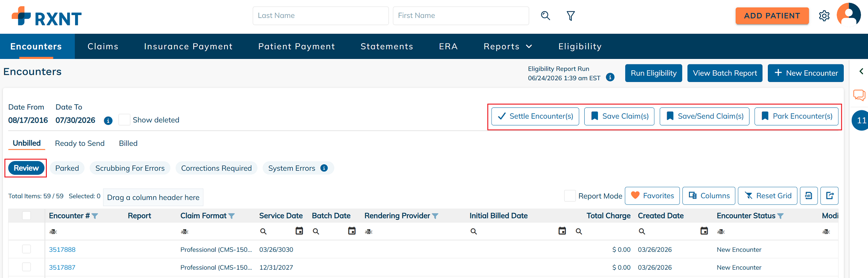Switch to the Ready to Send tab
The height and width of the screenshot is (278, 868).
point(80,143)
